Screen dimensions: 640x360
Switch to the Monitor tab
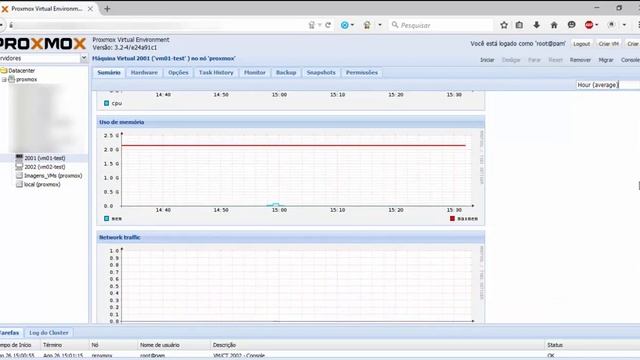point(255,73)
